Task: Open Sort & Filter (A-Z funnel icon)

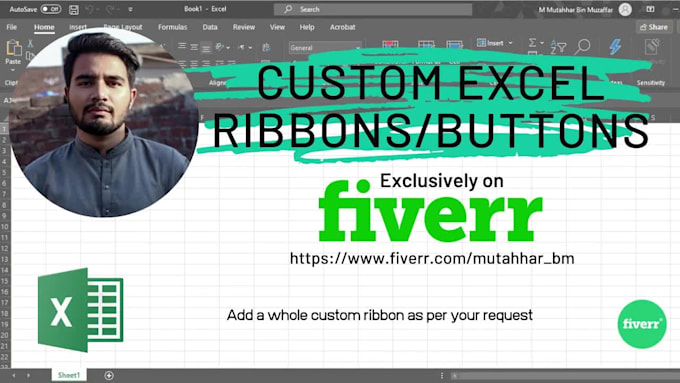Action: coord(558,46)
